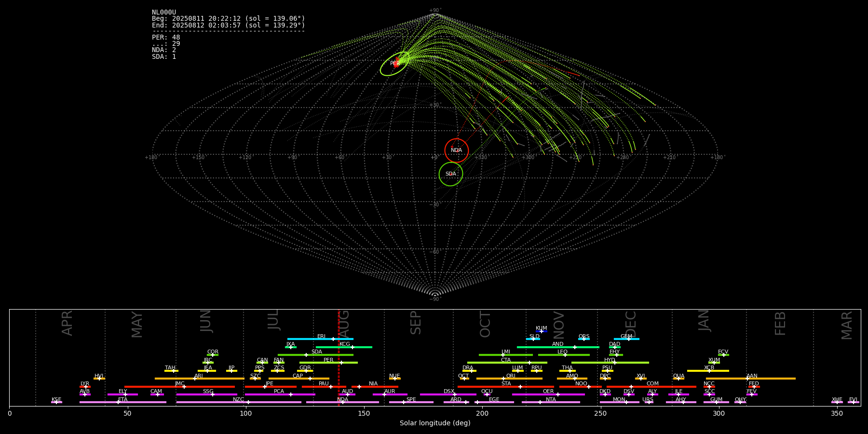Viewport: 868px width, 434px height.
Task: Click the DRA shower label
Action: [468, 368]
